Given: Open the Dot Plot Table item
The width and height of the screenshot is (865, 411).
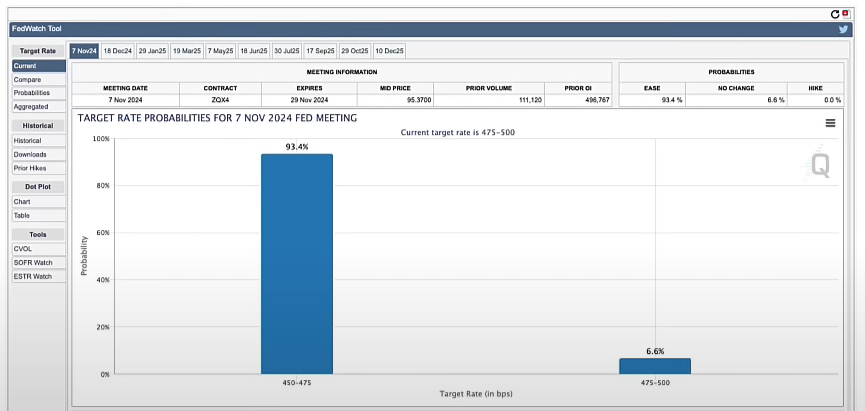Looking at the screenshot, I should pyautogui.click(x=39, y=216).
